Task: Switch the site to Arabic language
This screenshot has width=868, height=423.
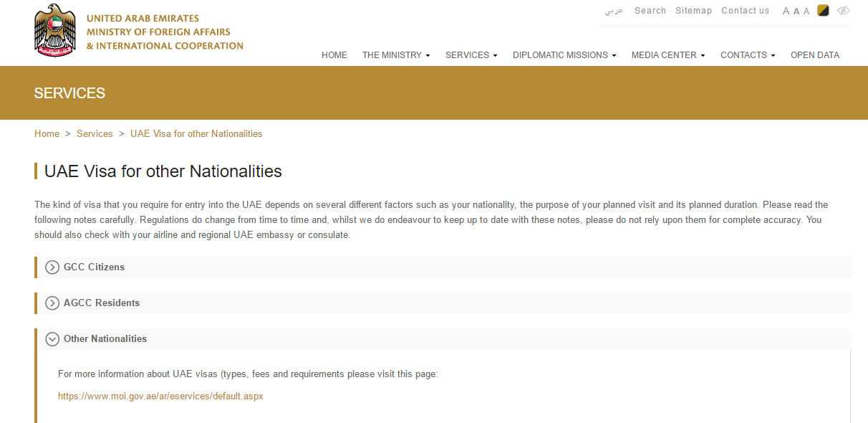Action: click(614, 11)
